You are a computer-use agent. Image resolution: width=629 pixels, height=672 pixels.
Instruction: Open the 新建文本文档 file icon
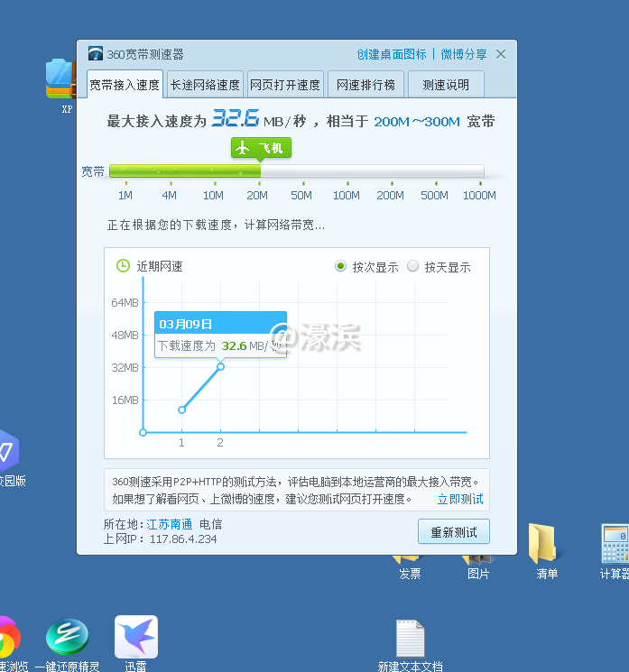point(411,638)
